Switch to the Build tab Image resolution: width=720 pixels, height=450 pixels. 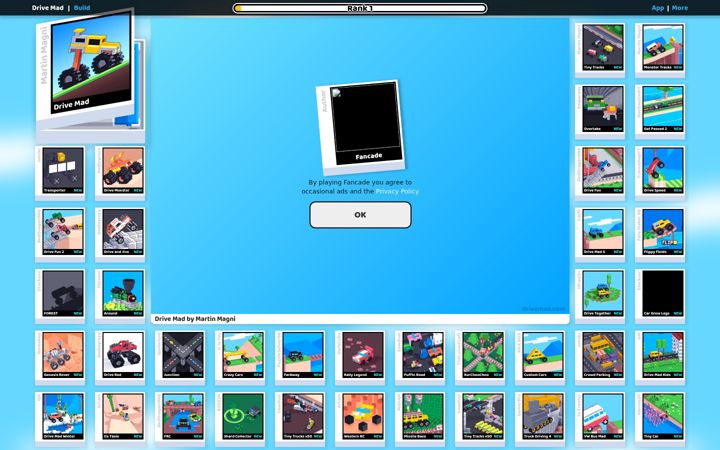coord(82,8)
